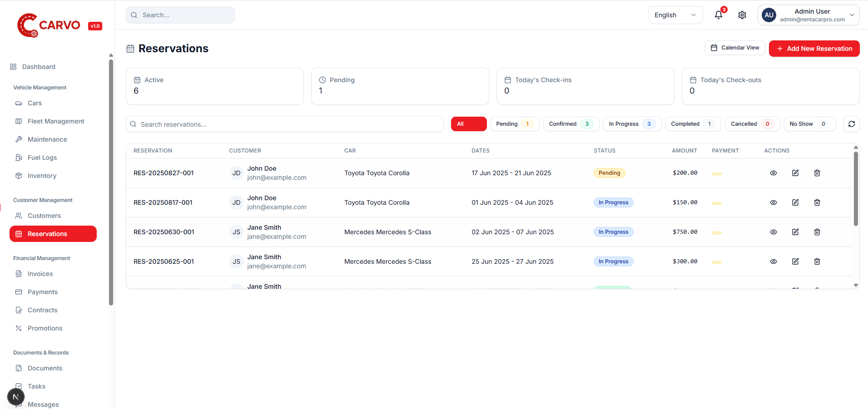Image resolution: width=868 pixels, height=409 pixels.
Task: Delete reservation RES-20250827-001 using trash icon
Action: coord(817,173)
